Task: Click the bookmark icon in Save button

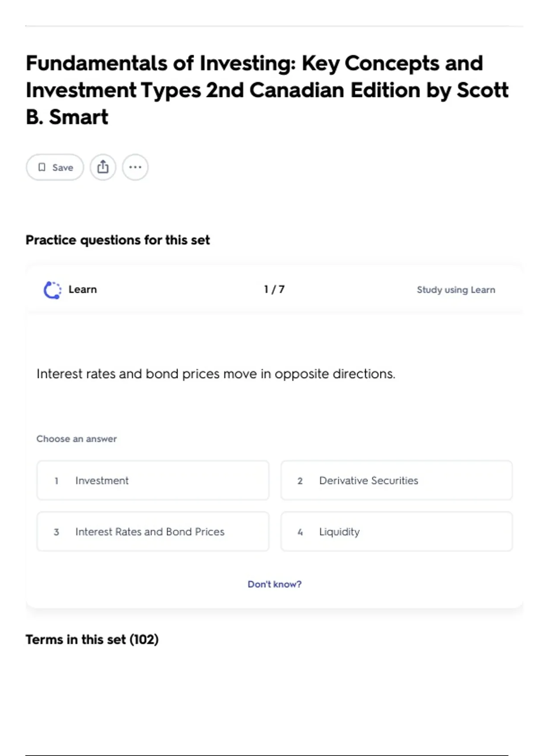Action: [x=42, y=167]
